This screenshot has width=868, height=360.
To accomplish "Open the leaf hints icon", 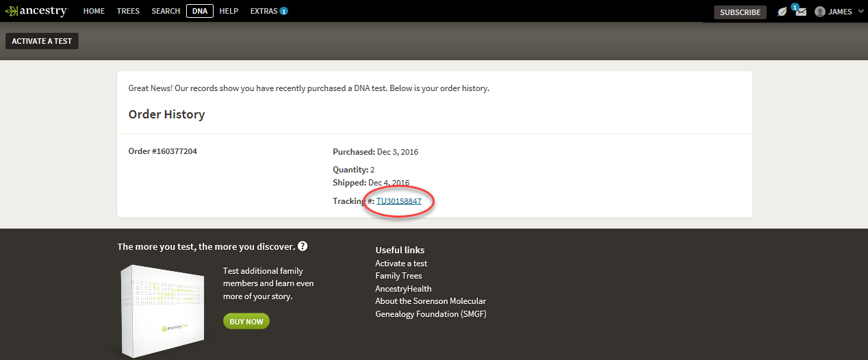I will pyautogui.click(x=782, y=12).
